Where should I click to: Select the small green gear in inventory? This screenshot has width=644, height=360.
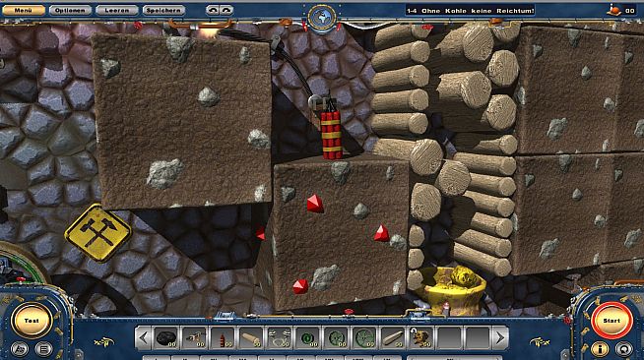(308, 338)
